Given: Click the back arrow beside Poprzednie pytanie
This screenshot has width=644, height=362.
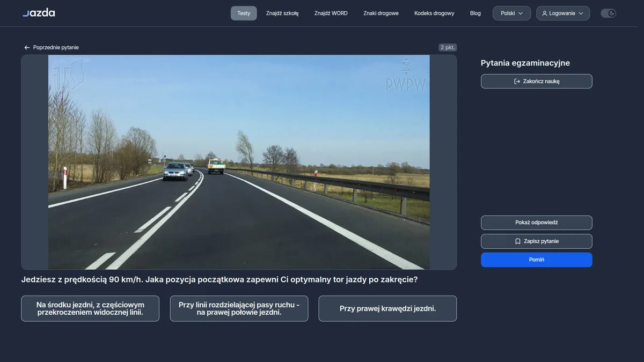Looking at the screenshot, I should pyautogui.click(x=27, y=48).
